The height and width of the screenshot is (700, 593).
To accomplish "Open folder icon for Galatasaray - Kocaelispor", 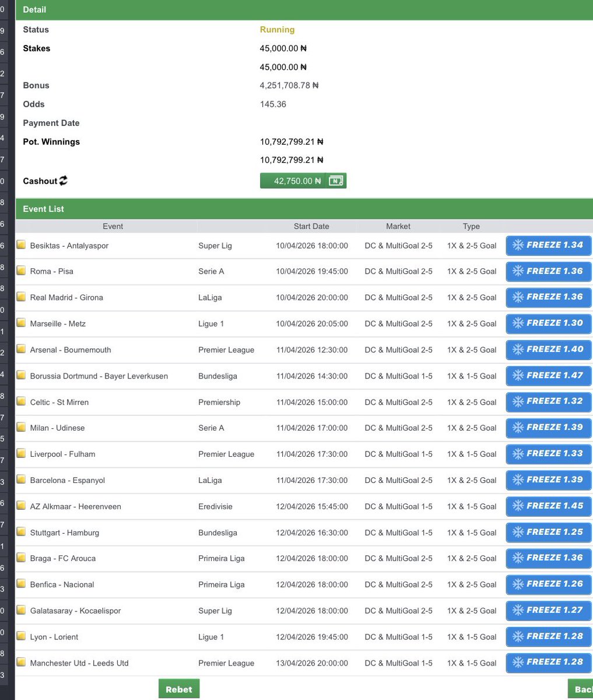I will click(x=21, y=610).
